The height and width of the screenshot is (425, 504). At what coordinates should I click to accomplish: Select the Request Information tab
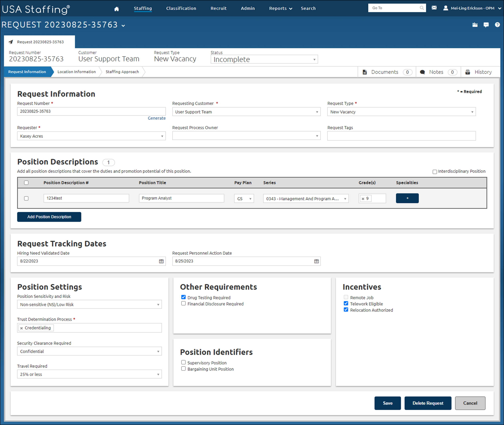(x=27, y=72)
